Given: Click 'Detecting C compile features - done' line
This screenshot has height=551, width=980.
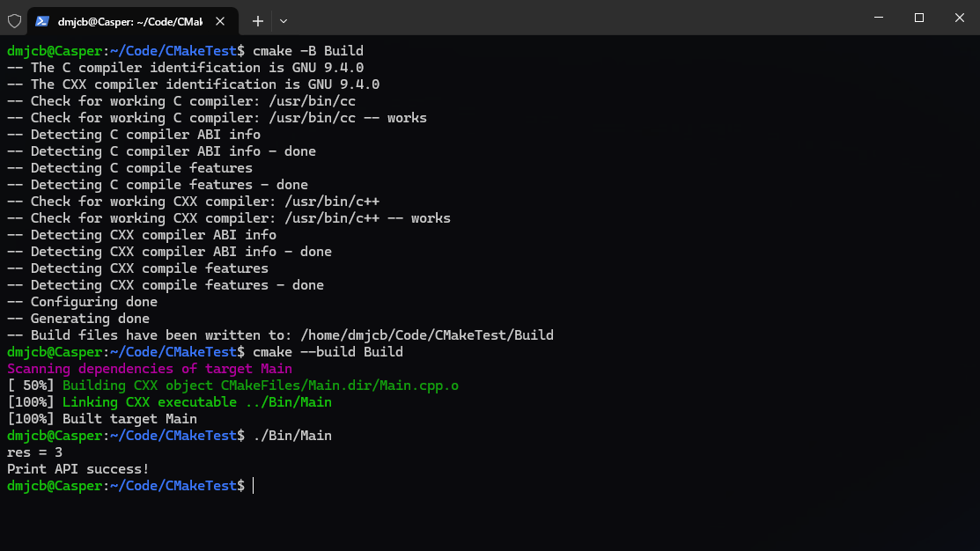Looking at the screenshot, I should pyautogui.click(x=158, y=185).
